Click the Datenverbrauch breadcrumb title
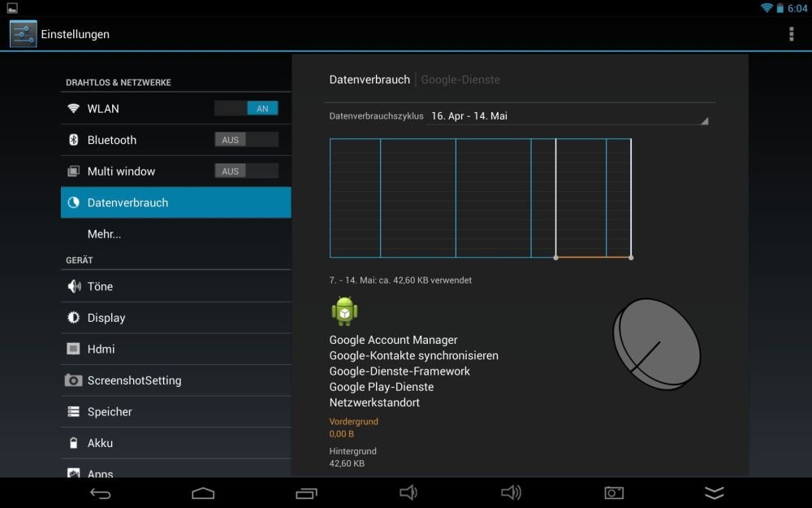Viewport: 812px width, 508px height. [x=369, y=80]
